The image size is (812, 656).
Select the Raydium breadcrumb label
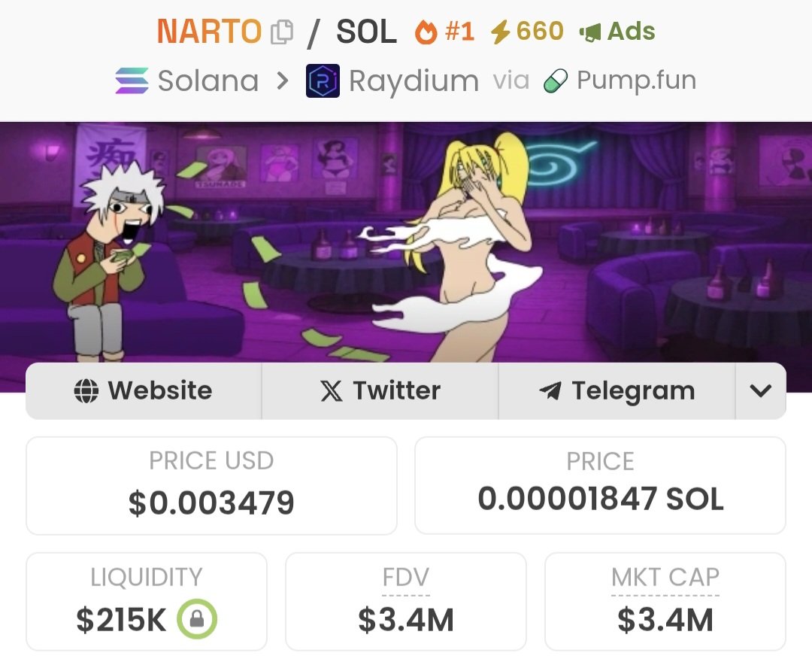pos(414,81)
